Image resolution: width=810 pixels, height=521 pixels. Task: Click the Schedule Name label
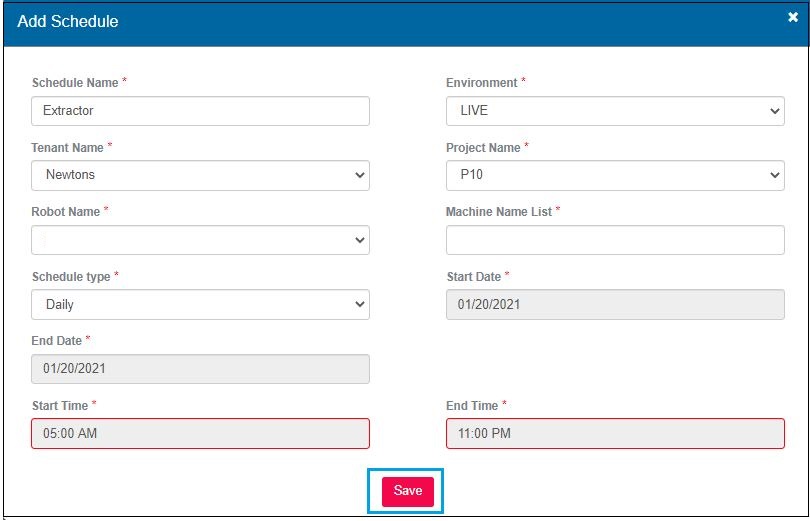(75, 83)
